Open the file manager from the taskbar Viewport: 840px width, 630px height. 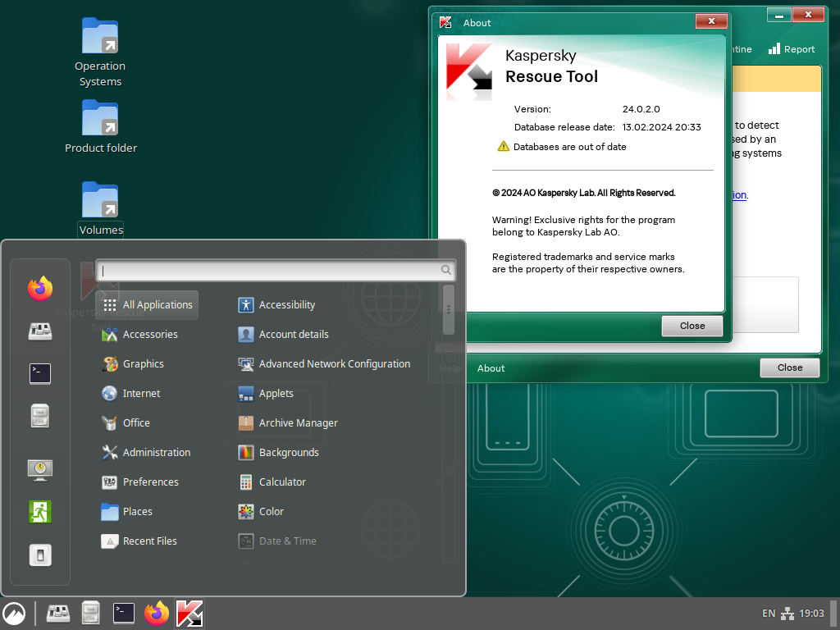(x=90, y=614)
